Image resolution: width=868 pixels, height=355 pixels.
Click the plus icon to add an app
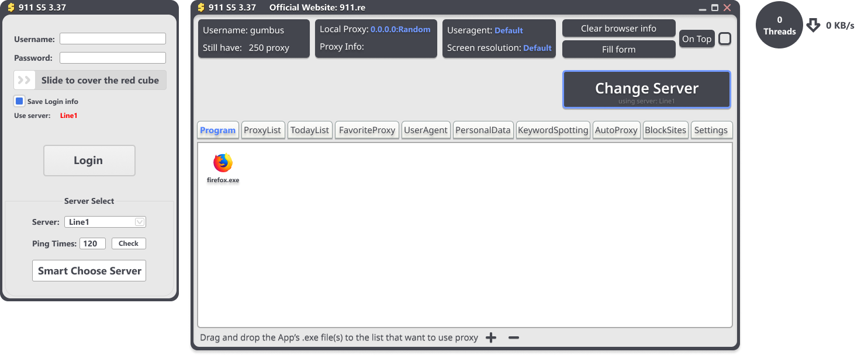(x=491, y=337)
